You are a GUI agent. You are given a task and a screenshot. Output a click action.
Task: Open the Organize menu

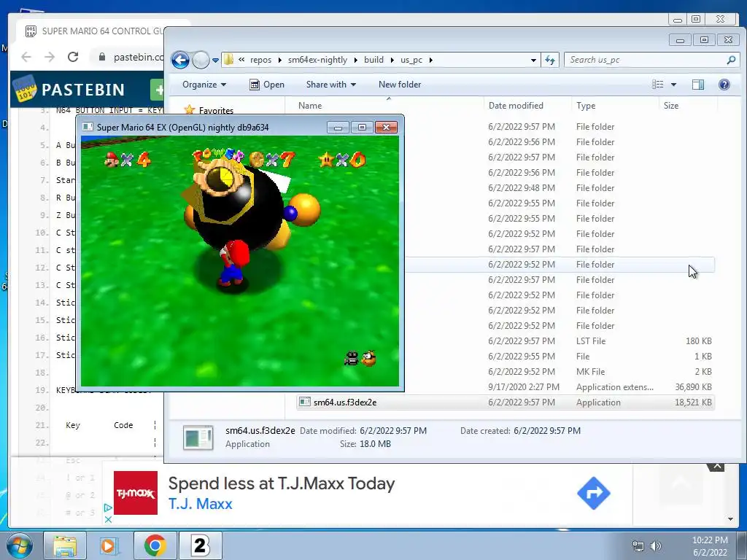point(204,85)
